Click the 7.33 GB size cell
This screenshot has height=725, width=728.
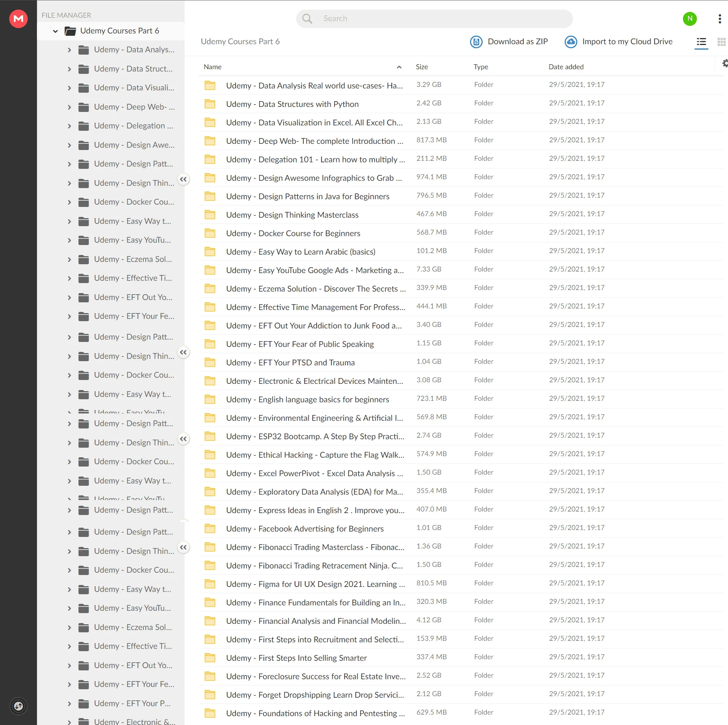429,269
